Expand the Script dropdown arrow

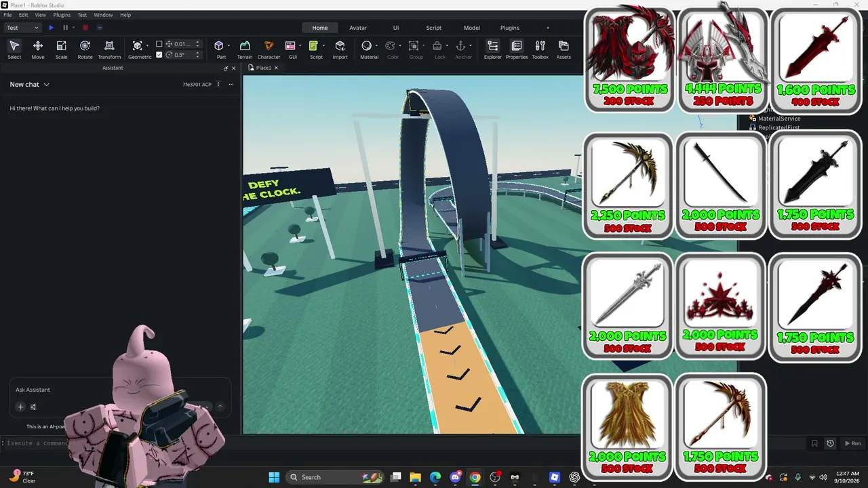(x=323, y=46)
